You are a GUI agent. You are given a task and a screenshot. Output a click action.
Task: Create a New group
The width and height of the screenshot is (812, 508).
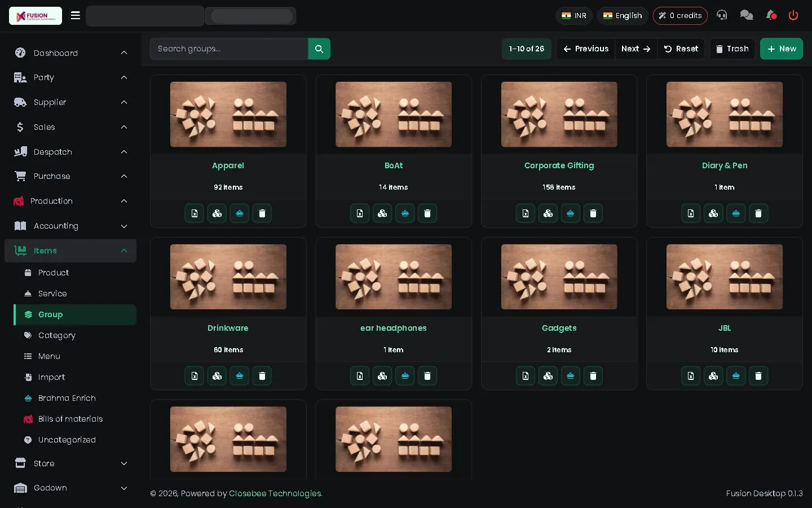(x=782, y=49)
